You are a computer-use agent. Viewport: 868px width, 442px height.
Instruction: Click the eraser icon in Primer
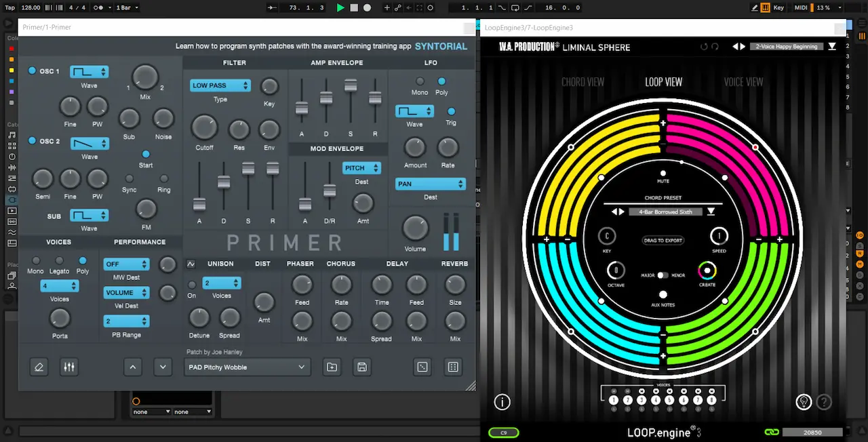(x=39, y=367)
